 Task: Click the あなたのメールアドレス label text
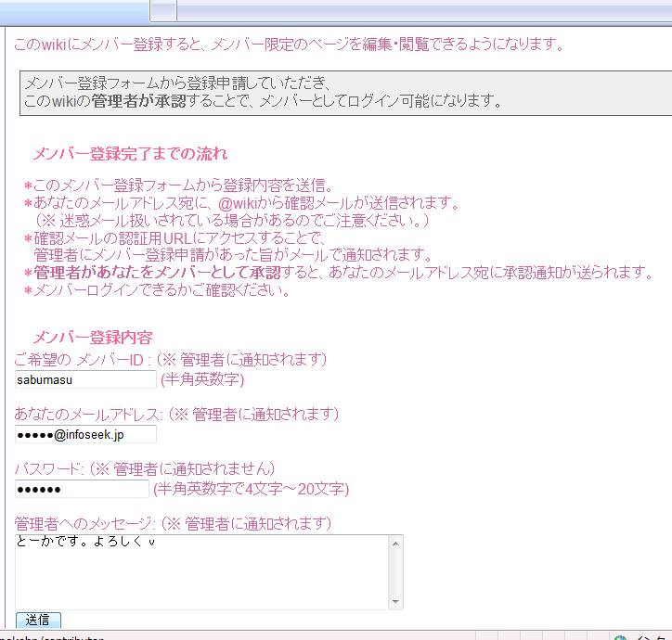[x=88, y=415]
